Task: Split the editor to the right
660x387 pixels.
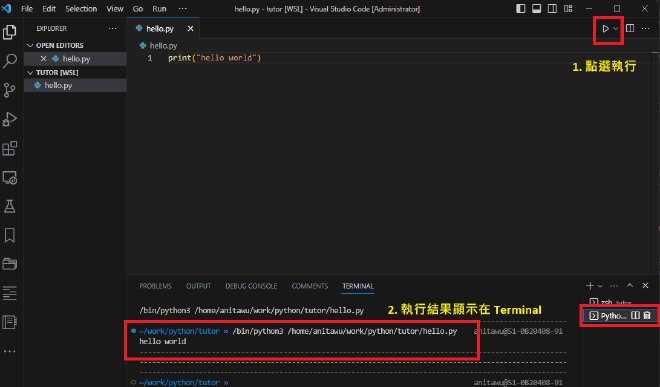Action: [x=630, y=29]
